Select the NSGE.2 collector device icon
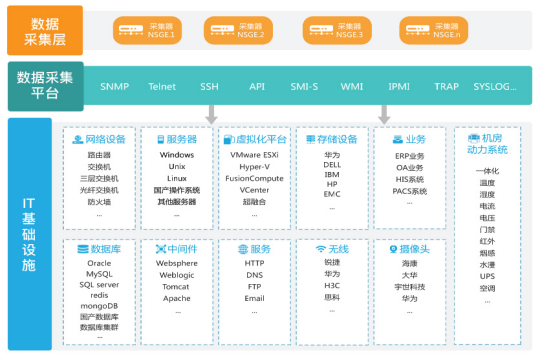Image resolution: width=541 pixels, height=360 pixels. (222, 30)
